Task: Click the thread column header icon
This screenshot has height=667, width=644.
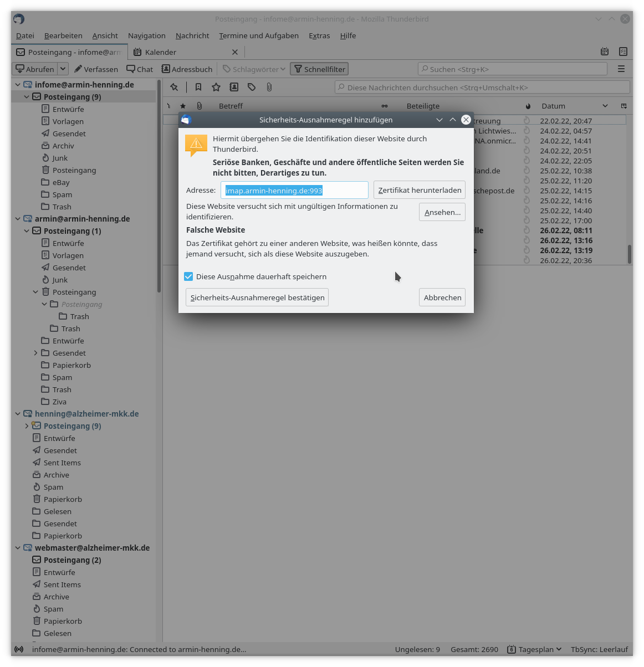Action: pyautogui.click(x=168, y=106)
